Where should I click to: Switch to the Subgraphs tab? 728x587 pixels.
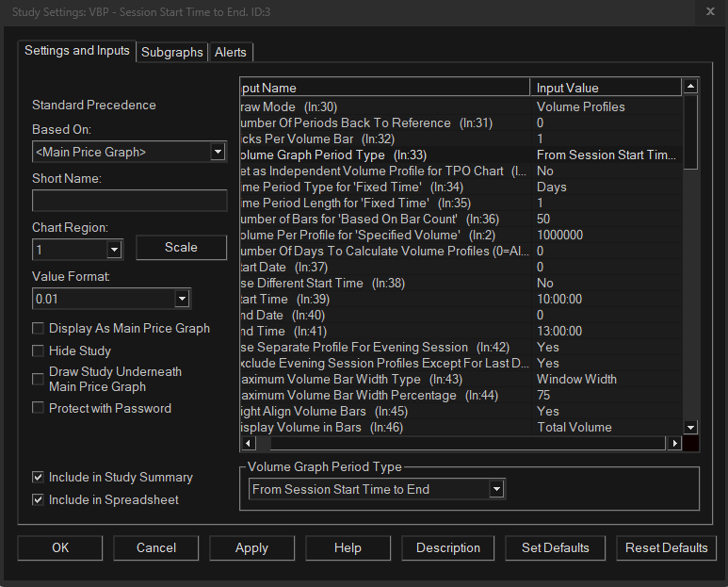[171, 52]
